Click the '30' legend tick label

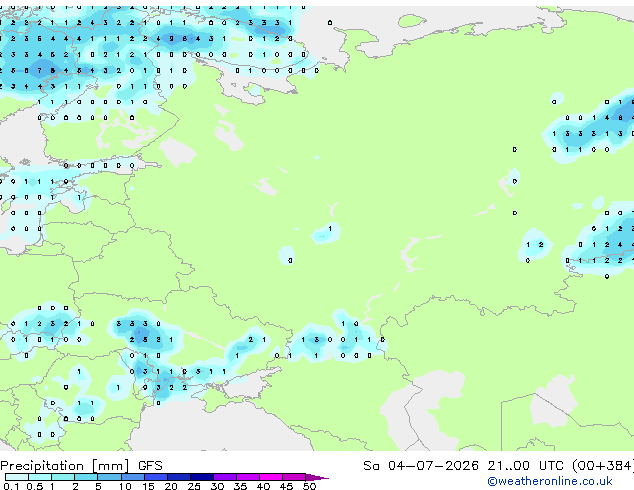pos(218,486)
